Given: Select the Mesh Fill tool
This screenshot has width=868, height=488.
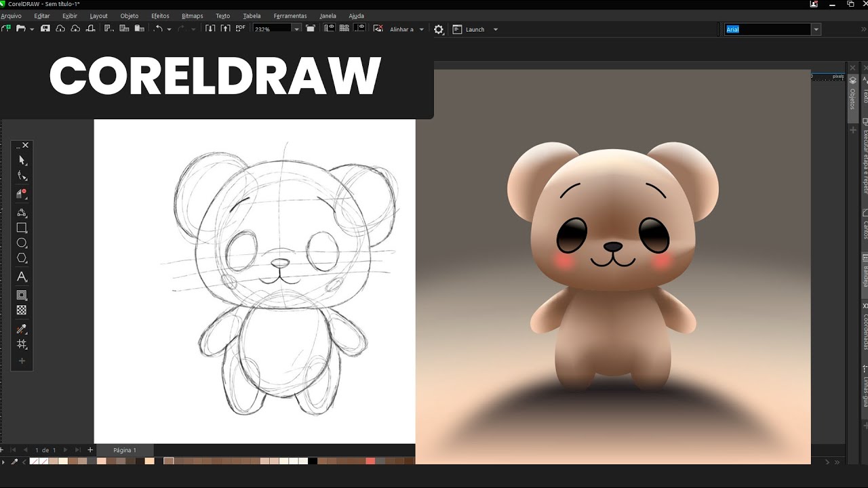Looking at the screenshot, I should (x=22, y=344).
